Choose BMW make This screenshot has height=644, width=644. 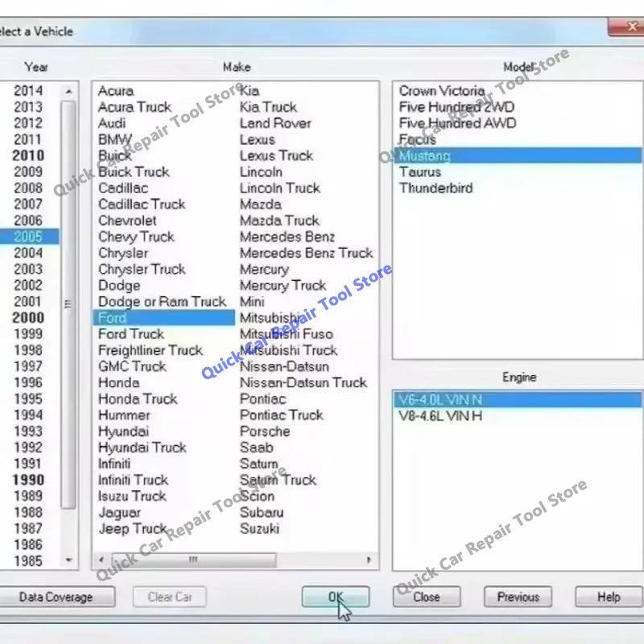tap(115, 139)
